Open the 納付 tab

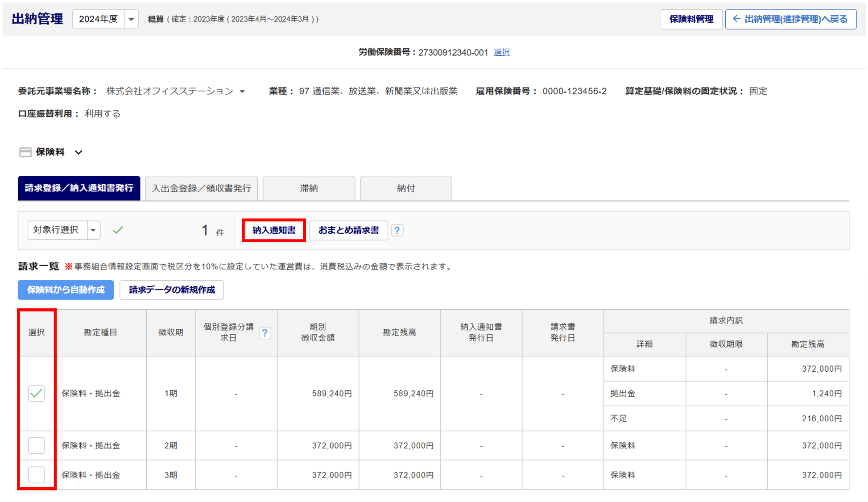point(405,188)
